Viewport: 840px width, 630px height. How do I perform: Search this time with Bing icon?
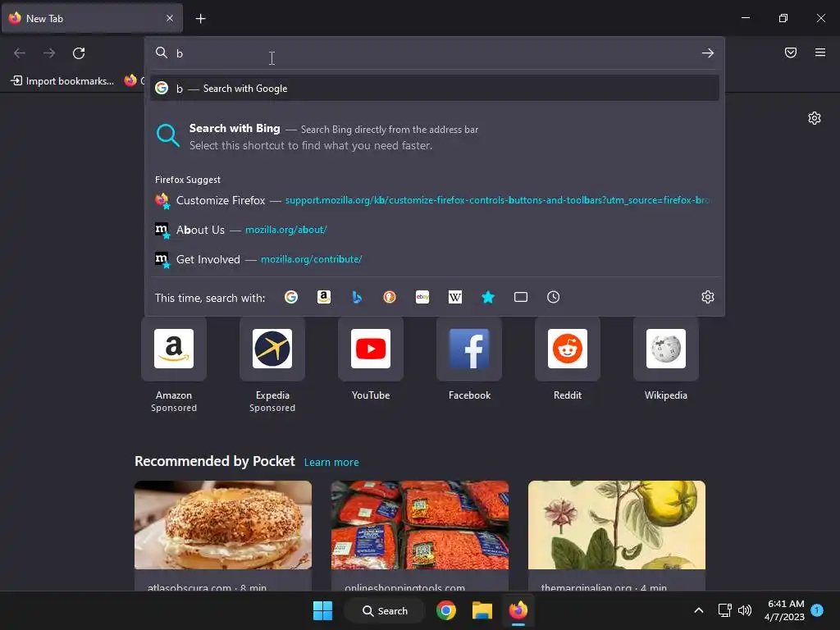pyautogui.click(x=357, y=297)
